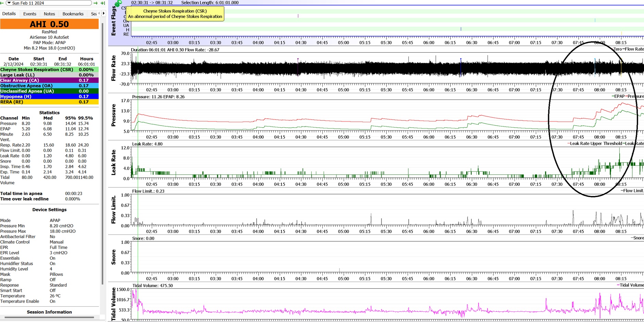The width and height of the screenshot is (644, 322).
Task: Select the Hypopnea (H) row
Action: [49, 96]
